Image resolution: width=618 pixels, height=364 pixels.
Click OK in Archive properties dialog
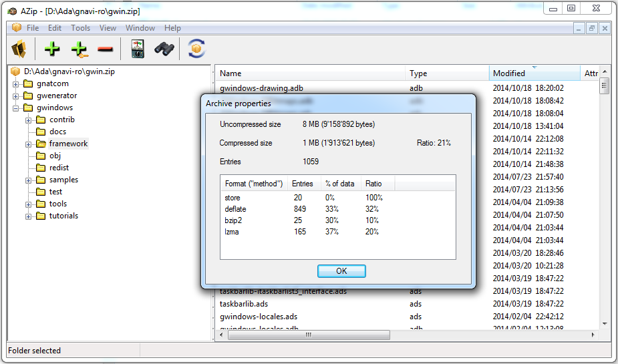tap(341, 271)
